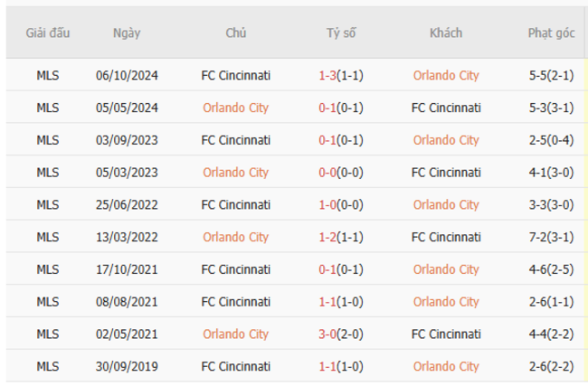
Task: Open the 1-3 score for the 06/10/2024 match
Action: [x=327, y=76]
